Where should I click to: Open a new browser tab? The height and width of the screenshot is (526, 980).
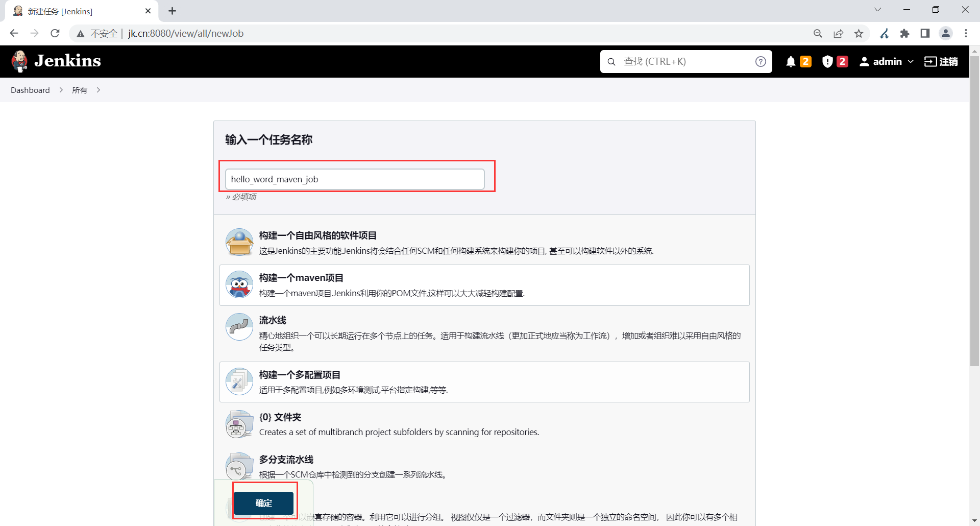pos(173,11)
